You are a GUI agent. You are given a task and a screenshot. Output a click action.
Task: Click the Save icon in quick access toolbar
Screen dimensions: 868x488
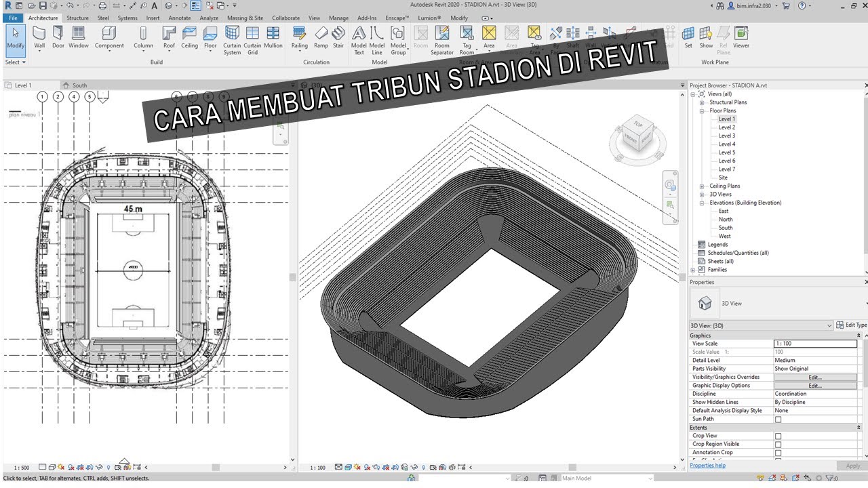point(42,5)
